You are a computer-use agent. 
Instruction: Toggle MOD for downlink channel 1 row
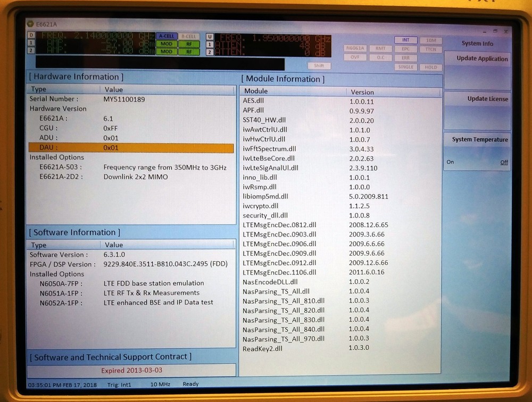point(166,44)
